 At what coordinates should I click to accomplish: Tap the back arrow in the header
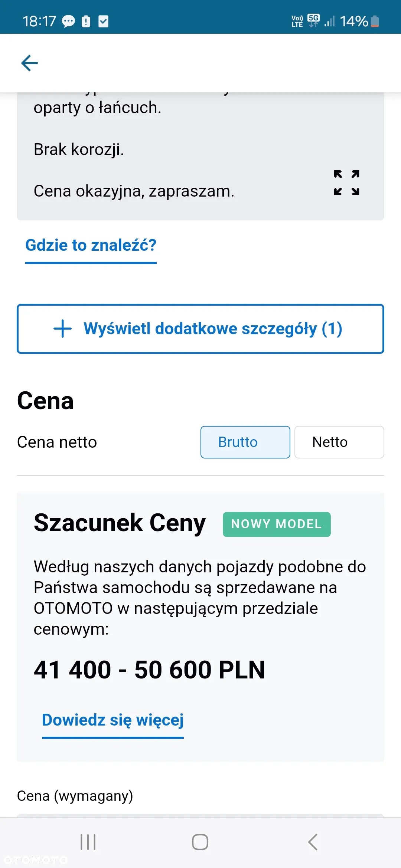click(x=30, y=63)
